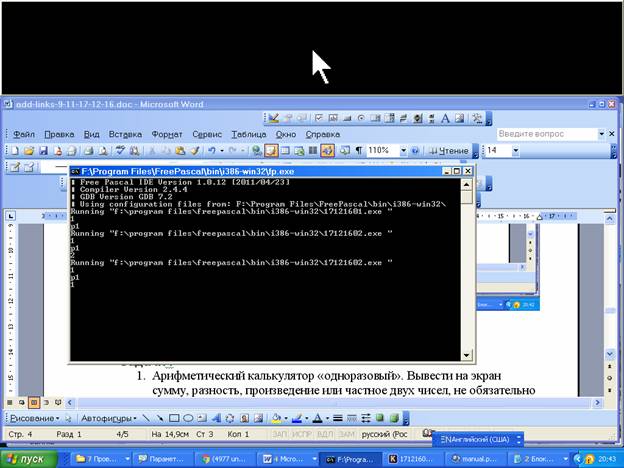
Task: Open the Columns layout button
Action: click(x=313, y=150)
